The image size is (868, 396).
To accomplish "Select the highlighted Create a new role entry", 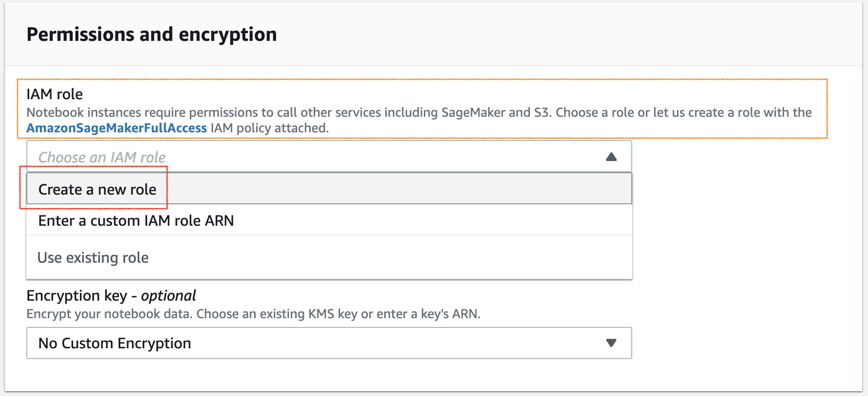I will coord(97,189).
